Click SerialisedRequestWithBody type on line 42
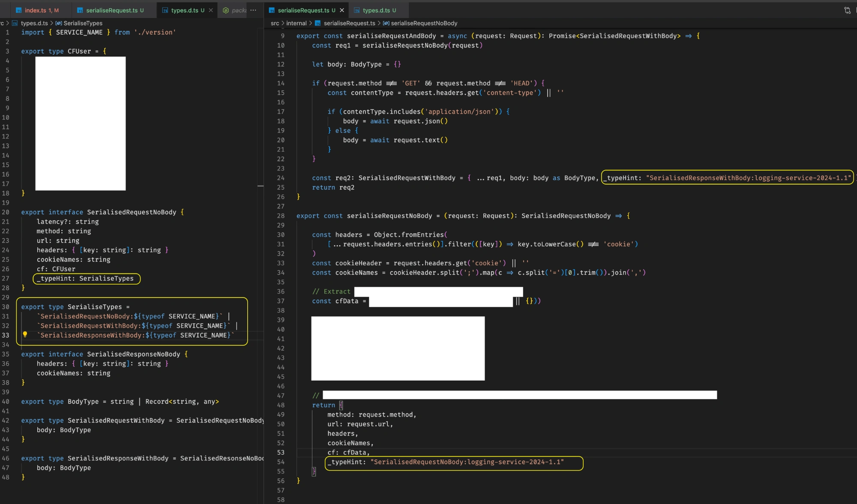Image resolution: width=857 pixels, height=504 pixels. (116, 420)
